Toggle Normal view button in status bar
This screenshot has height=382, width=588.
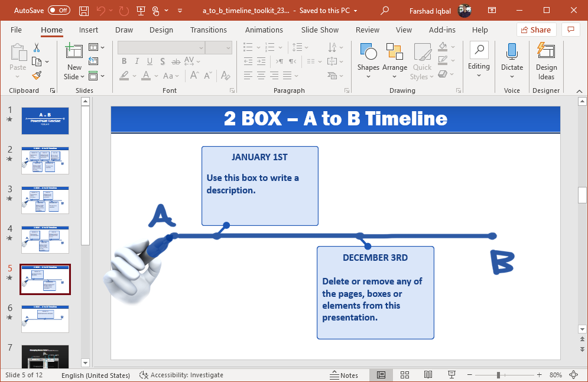click(381, 375)
